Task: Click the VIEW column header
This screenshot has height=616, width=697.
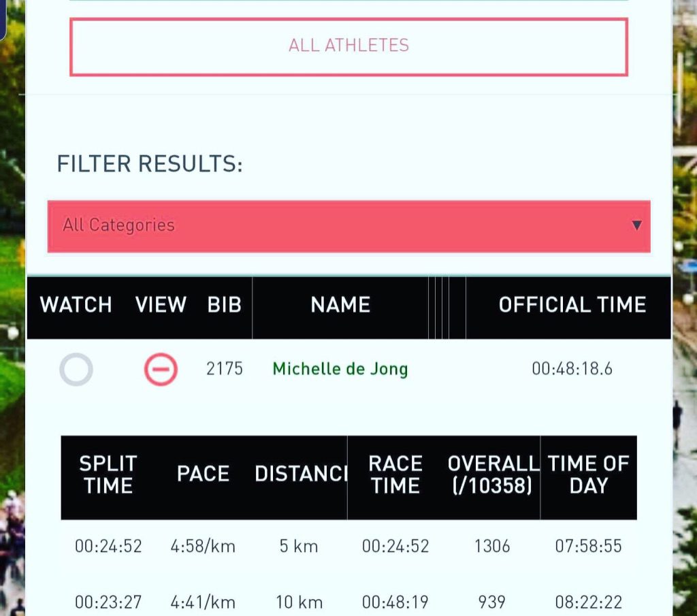Action: pos(161,305)
